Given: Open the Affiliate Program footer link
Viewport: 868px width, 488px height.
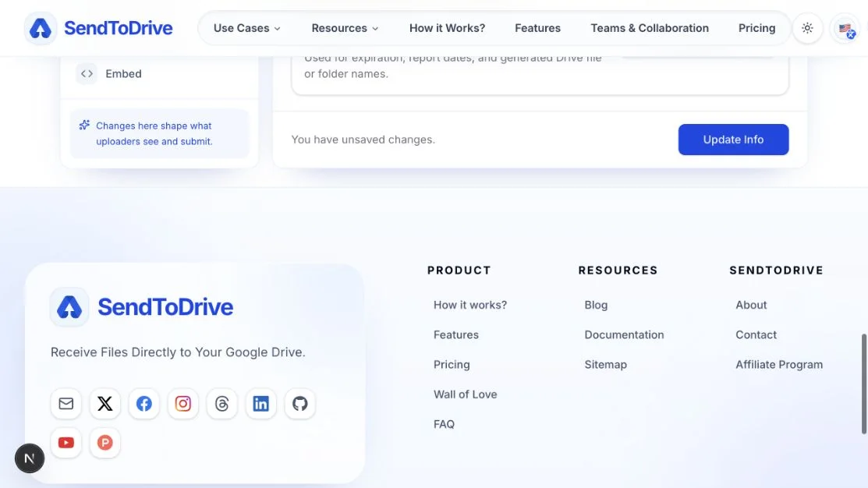Looking at the screenshot, I should [779, 365].
